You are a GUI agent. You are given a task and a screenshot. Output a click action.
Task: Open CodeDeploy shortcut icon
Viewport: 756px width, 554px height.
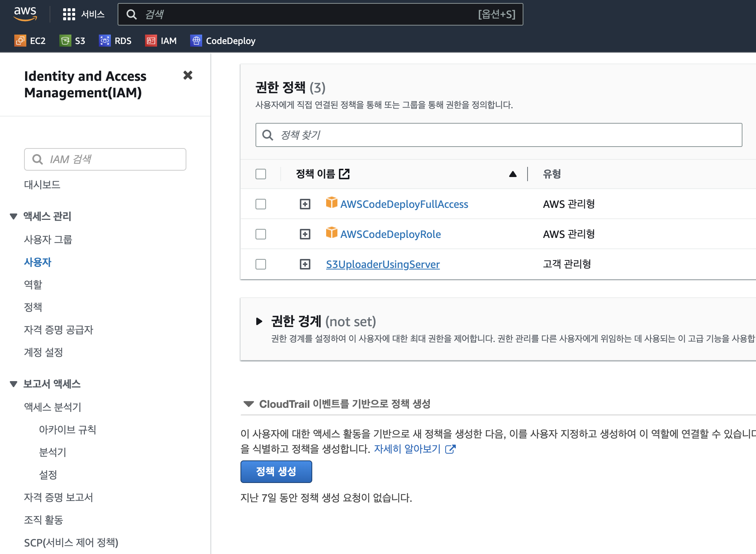196,41
